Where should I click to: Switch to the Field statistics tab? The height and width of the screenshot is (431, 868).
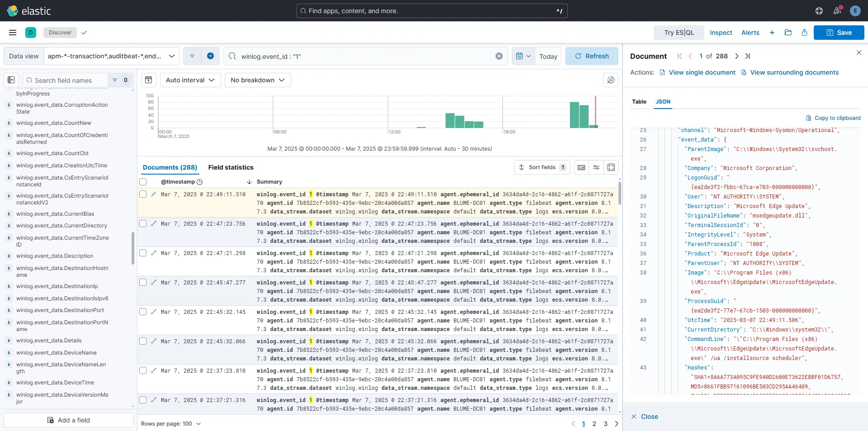click(x=231, y=167)
